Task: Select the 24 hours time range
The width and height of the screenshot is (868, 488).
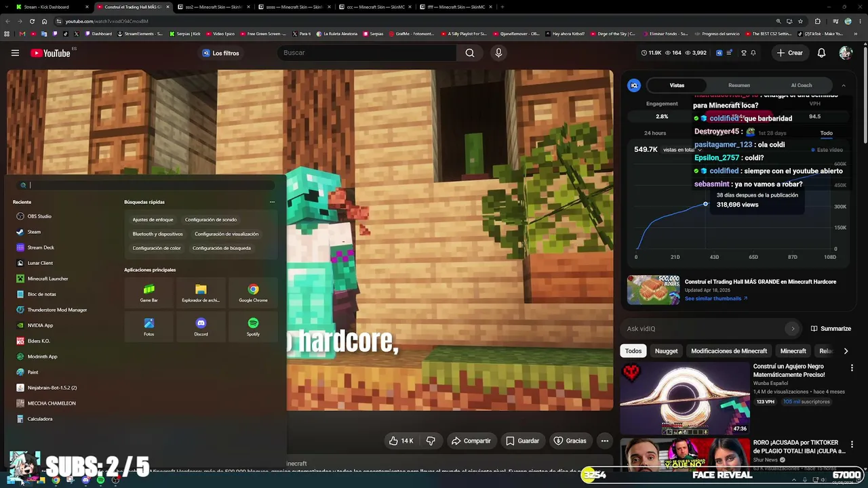Action: point(655,134)
